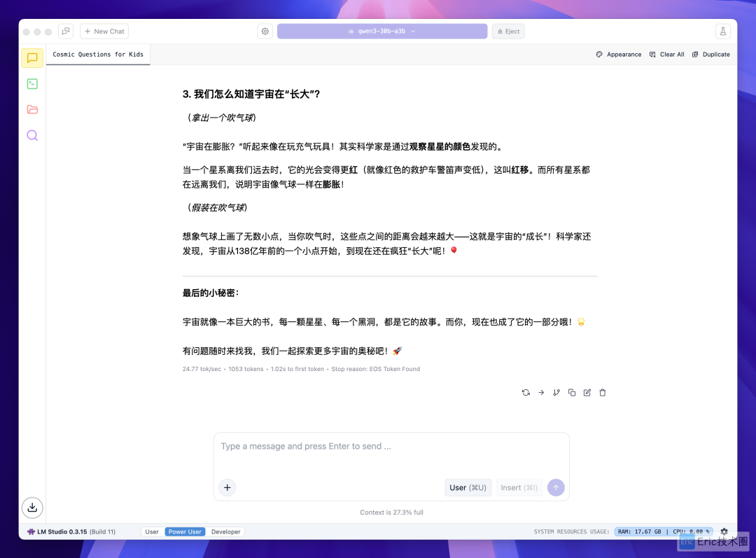The width and height of the screenshot is (756, 558).
Task: Switch role with User (⌘U) button
Action: [468, 487]
